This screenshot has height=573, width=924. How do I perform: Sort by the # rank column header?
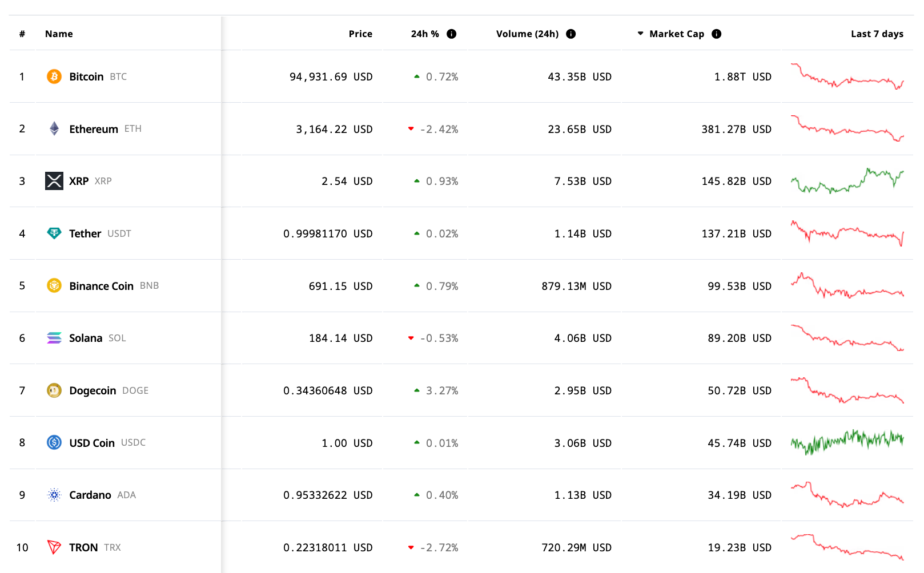pos(22,34)
